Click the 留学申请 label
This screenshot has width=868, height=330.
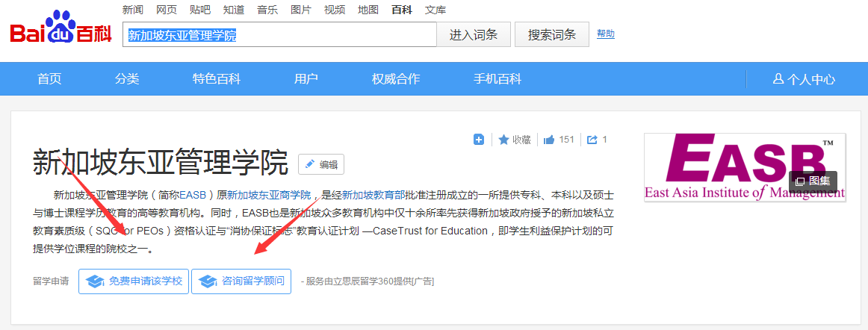pos(51,281)
